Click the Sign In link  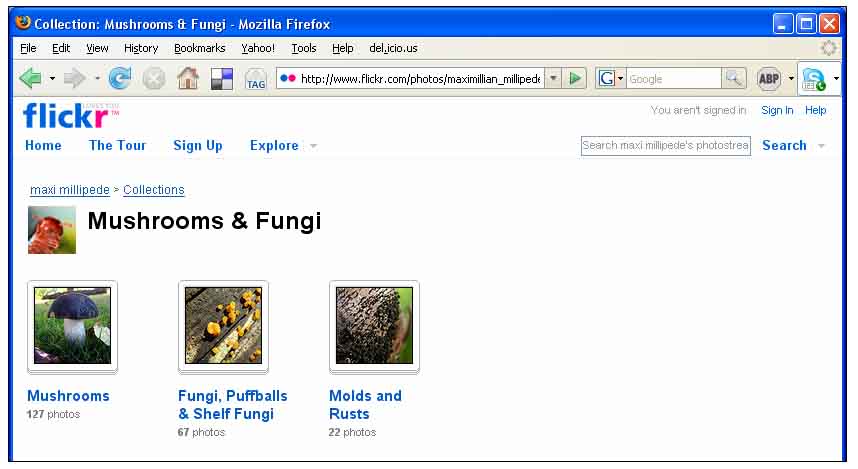click(777, 111)
